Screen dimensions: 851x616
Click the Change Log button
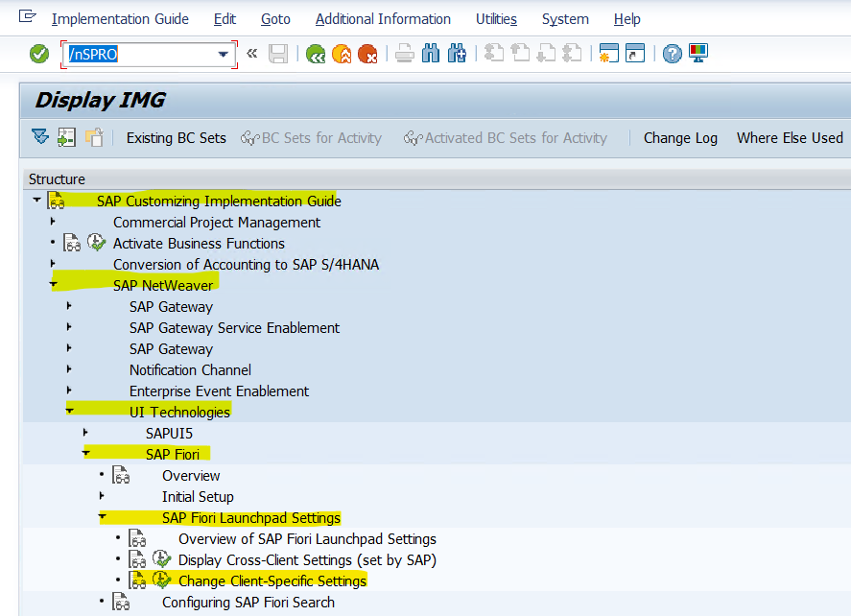[680, 138]
